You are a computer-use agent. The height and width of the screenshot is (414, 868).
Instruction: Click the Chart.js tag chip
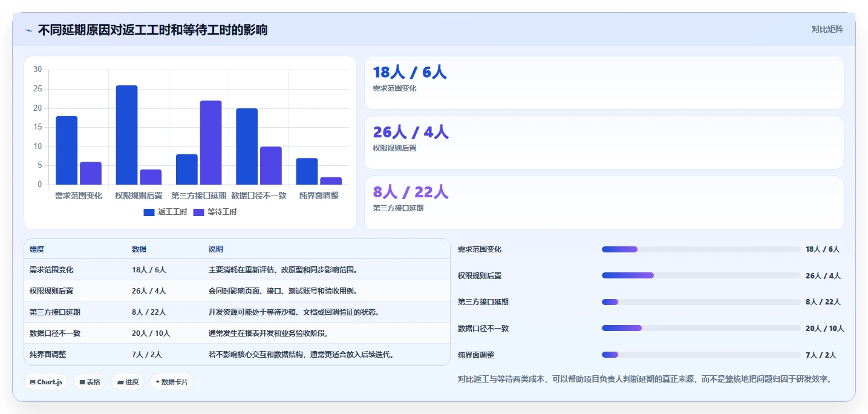46,382
